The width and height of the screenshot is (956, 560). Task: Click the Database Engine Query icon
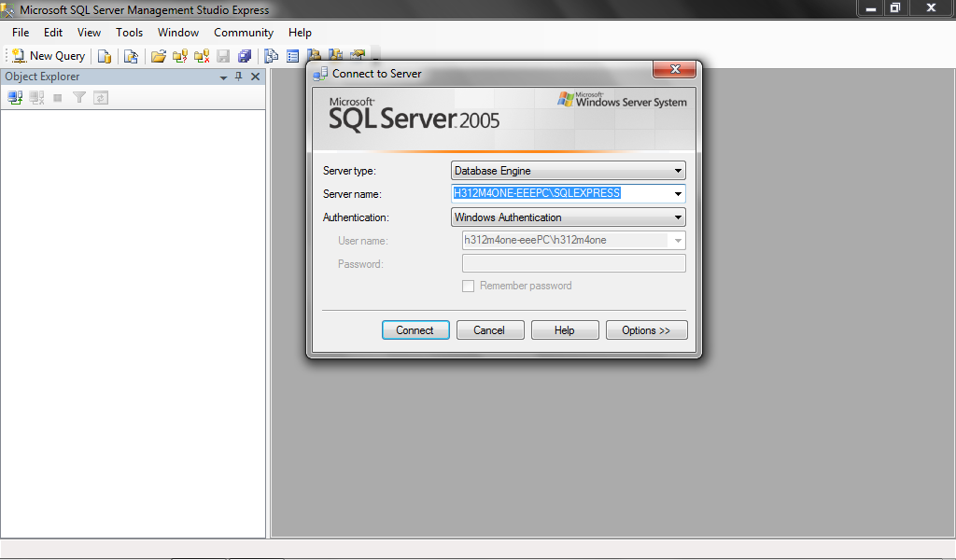coord(105,56)
